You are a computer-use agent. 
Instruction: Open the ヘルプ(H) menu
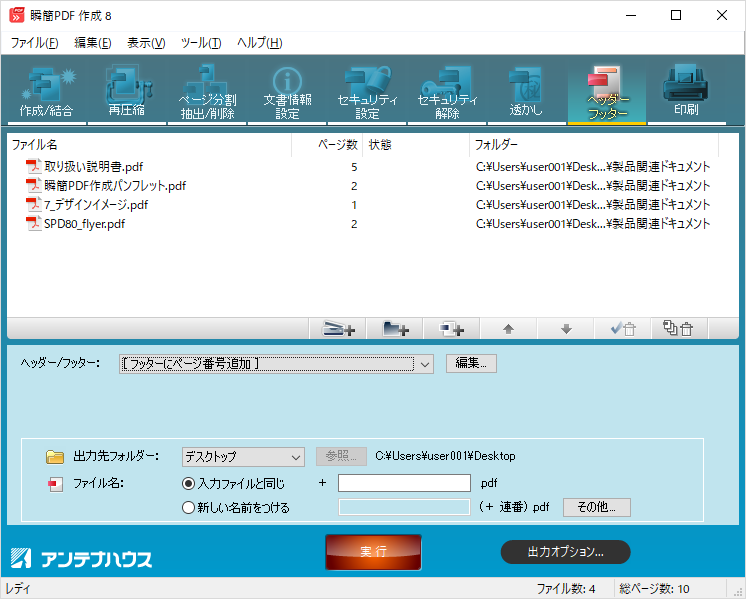point(260,43)
